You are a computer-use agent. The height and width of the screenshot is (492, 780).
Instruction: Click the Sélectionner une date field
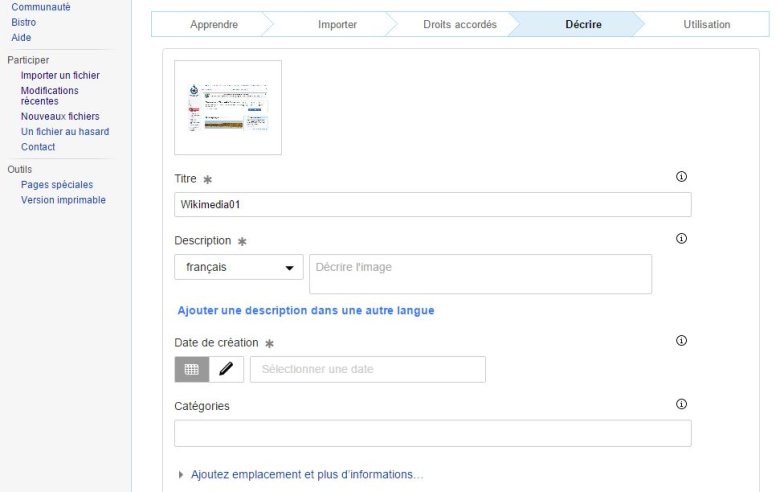click(368, 369)
